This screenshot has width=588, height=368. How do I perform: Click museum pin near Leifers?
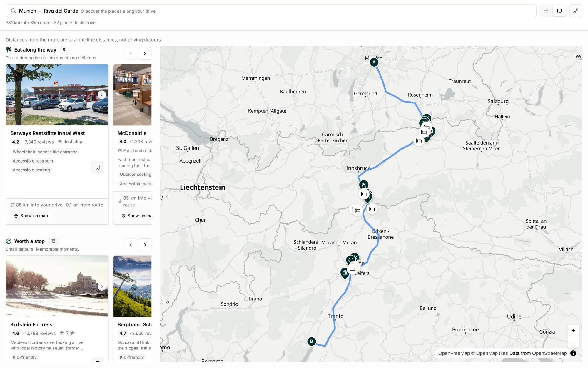point(345,273)
